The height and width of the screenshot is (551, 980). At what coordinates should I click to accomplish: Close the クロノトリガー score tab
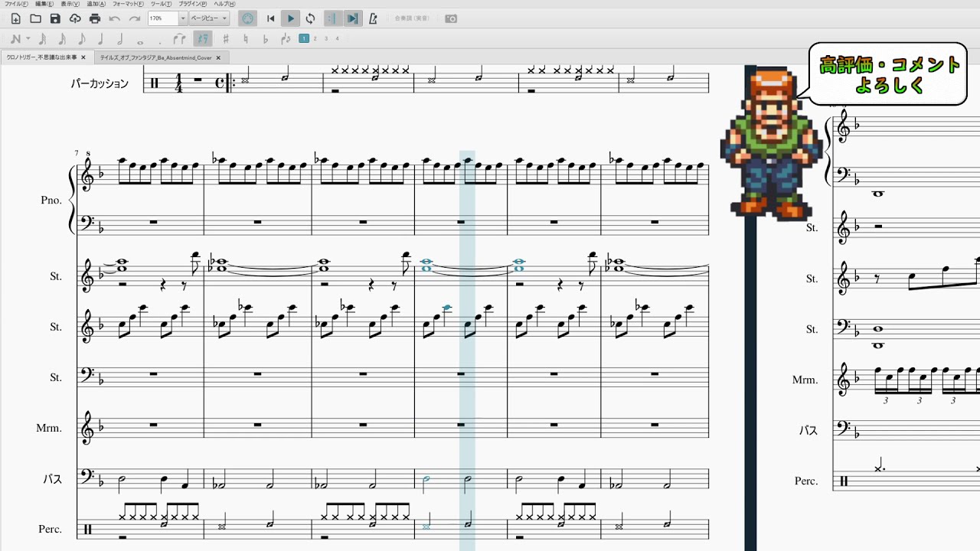83,57
